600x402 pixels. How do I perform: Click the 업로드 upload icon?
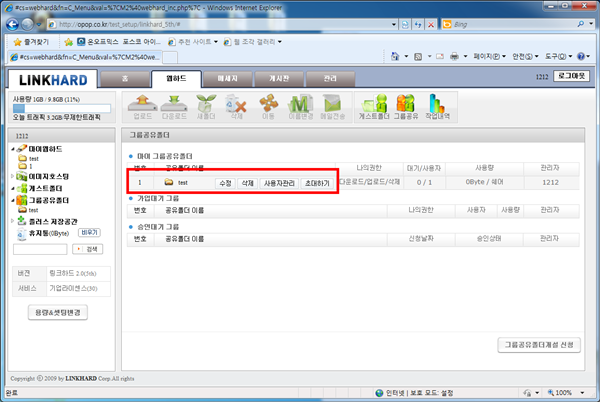pos(142,107)
